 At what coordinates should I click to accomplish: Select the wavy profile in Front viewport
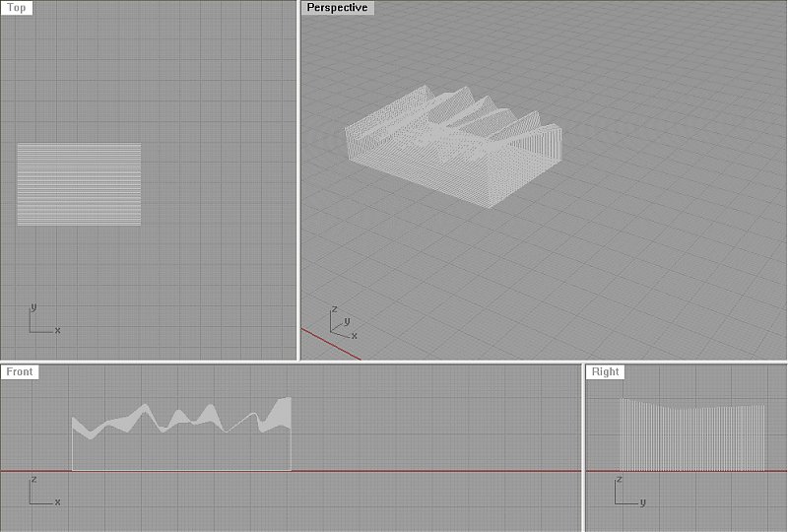click(x=181, y=433)
